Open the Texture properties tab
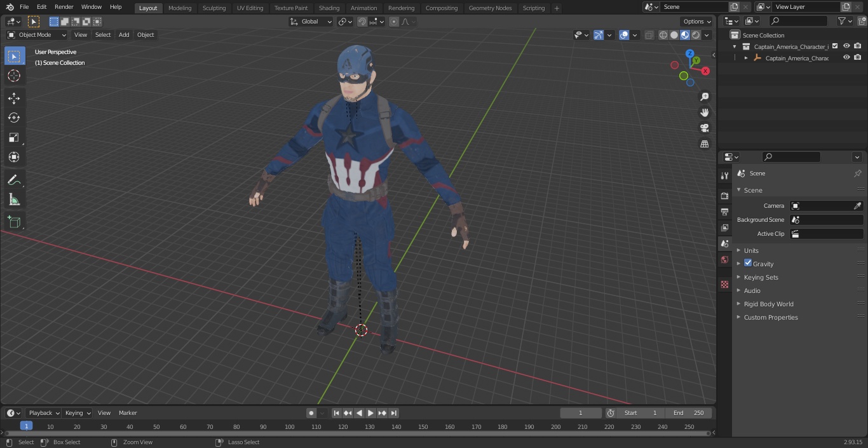868x448 pixels. pyautogui.click(x=724, y=284)
